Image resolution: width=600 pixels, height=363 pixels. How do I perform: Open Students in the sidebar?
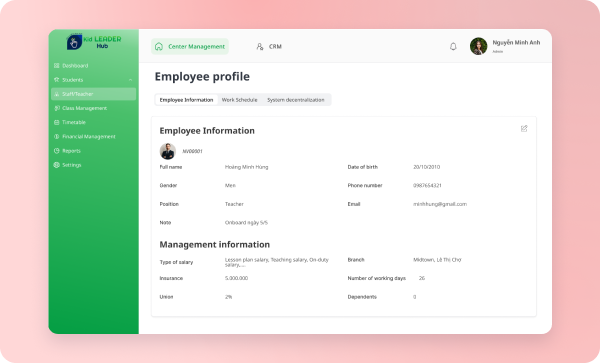click(x=93, y=80)
